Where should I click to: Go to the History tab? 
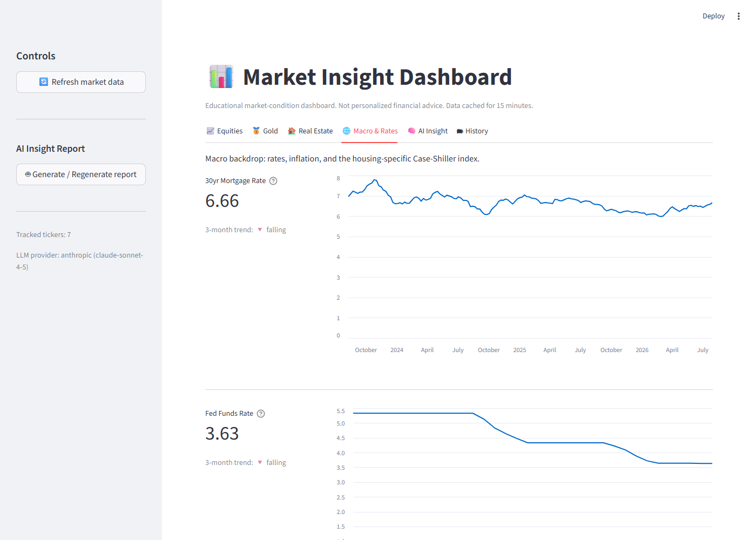pos(473,131)
